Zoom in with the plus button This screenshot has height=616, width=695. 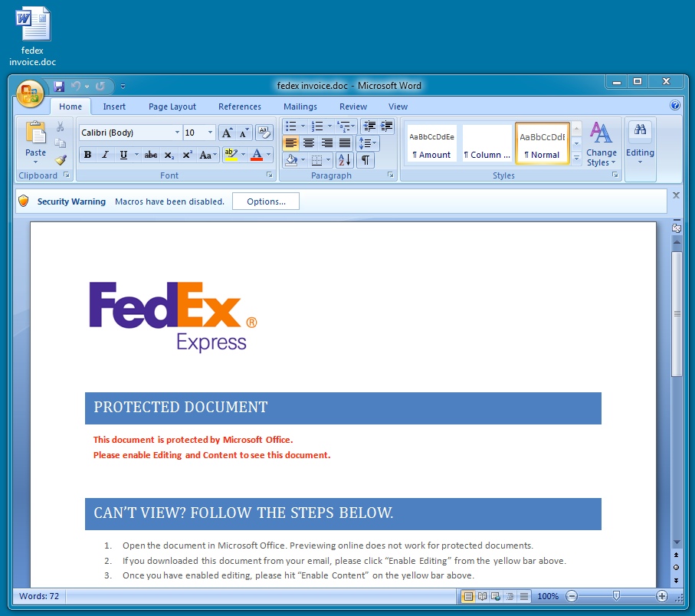pos(662,597)
